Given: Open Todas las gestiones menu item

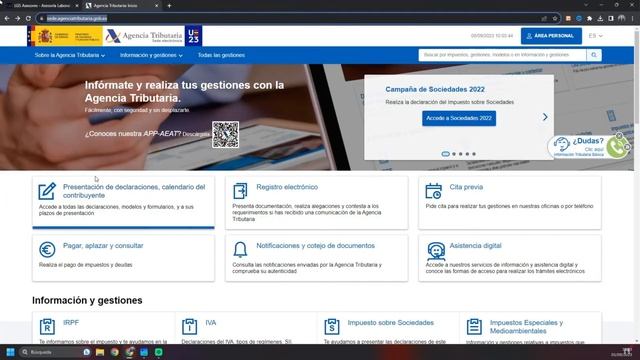Looking at the screenshot, I should (x=221, y=55).
